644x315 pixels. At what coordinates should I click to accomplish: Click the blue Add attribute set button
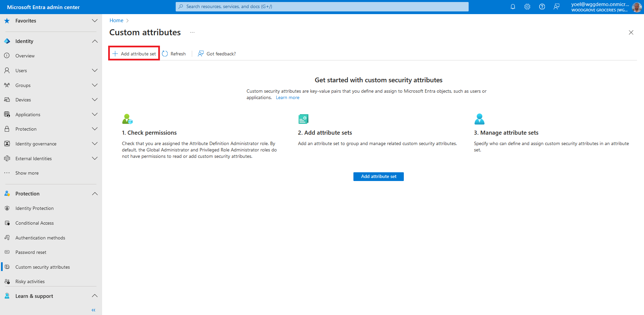(x=378, y=177)
